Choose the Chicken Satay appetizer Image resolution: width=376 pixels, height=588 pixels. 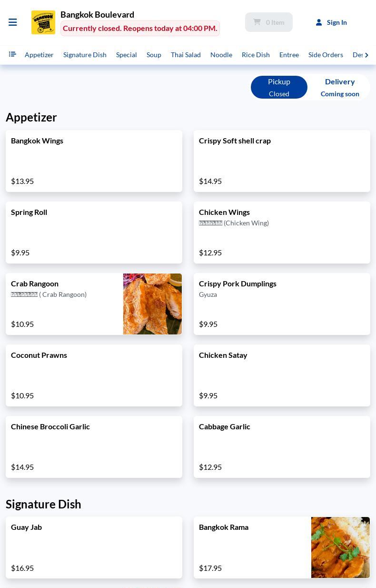coord(282,375)
